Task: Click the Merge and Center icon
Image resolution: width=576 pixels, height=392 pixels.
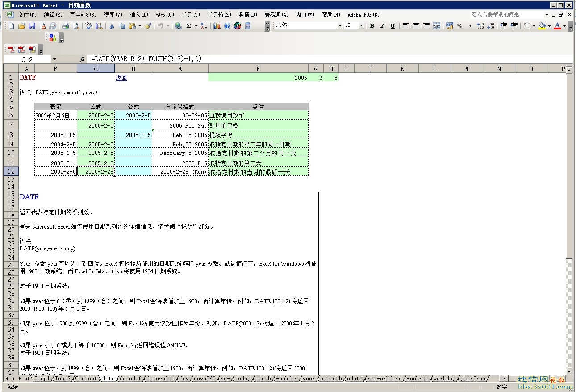Action: (437, 26)
